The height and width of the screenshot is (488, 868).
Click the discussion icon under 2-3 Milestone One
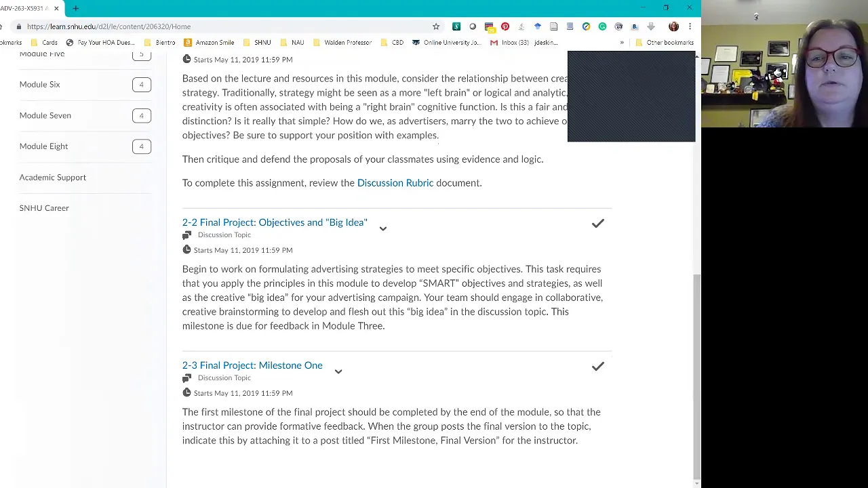click(186, 378)
